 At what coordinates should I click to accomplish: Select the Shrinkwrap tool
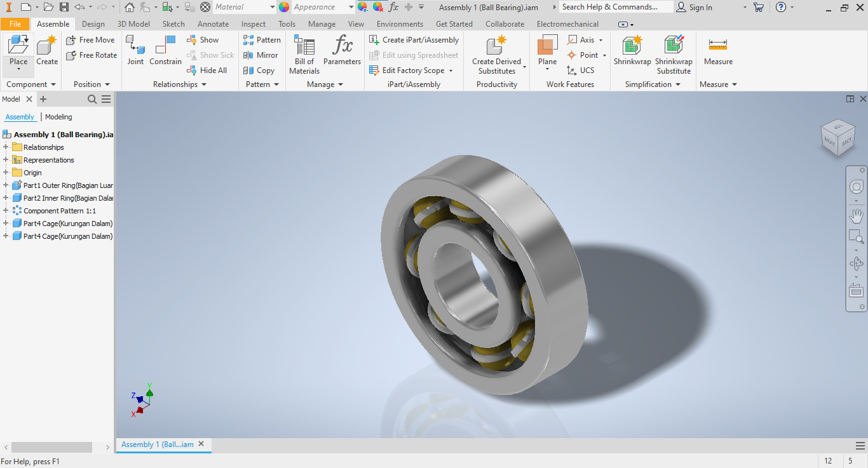pos(632,50)
